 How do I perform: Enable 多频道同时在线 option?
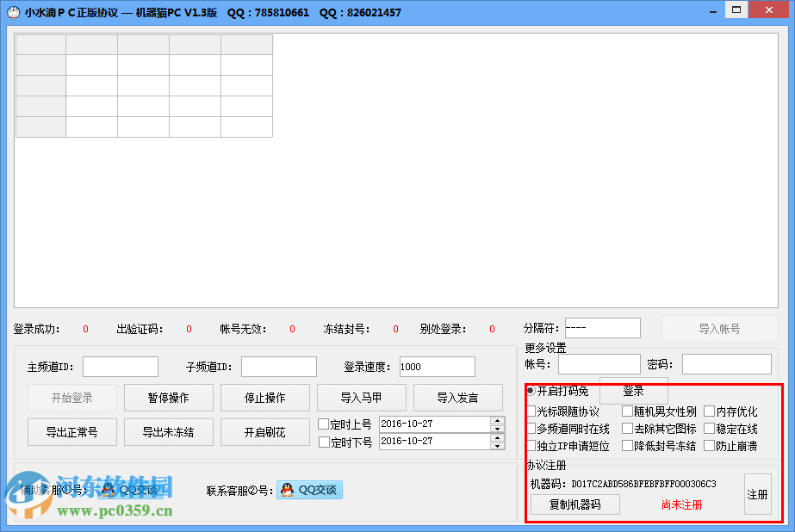tap(531, 429)
